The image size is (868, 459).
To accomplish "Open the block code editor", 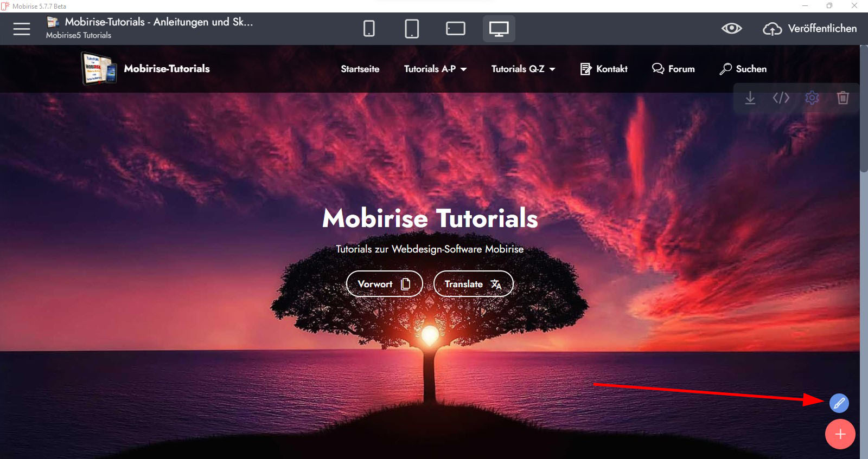I will [781, 98].
